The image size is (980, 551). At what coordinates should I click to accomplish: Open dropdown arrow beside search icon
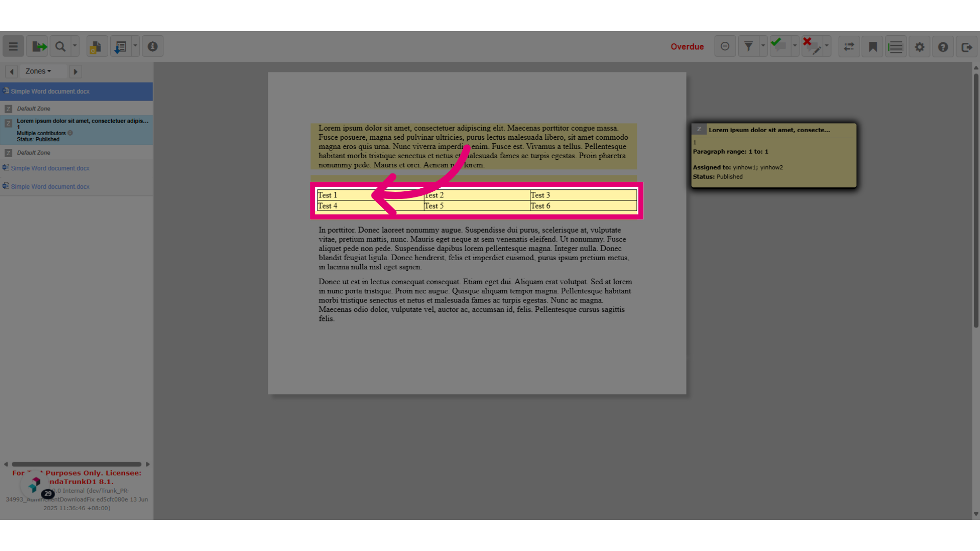(x=75, y=46)
